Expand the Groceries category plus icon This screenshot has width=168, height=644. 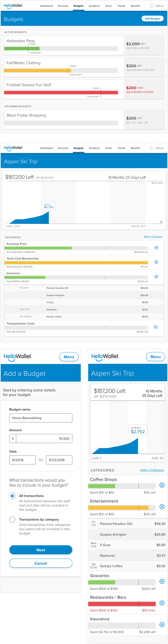pyautogui.click(x=162, y=581)
